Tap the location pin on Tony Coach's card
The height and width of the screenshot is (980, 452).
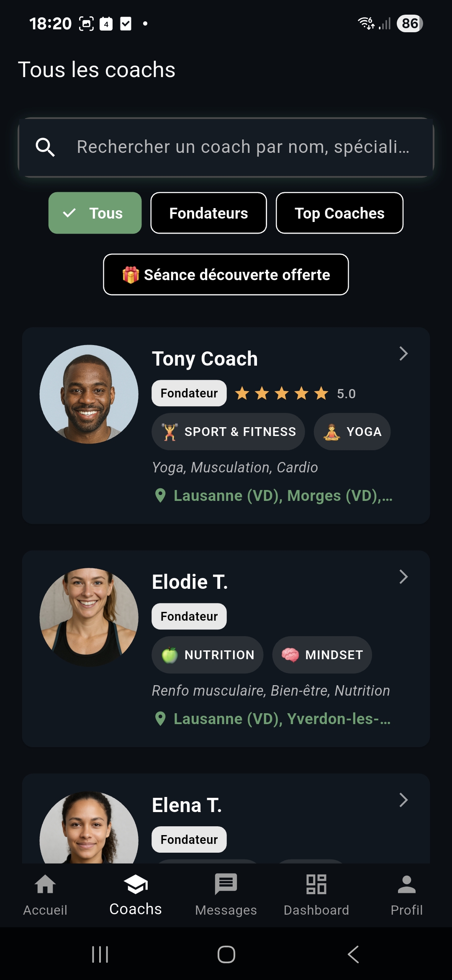click(160, 495)
